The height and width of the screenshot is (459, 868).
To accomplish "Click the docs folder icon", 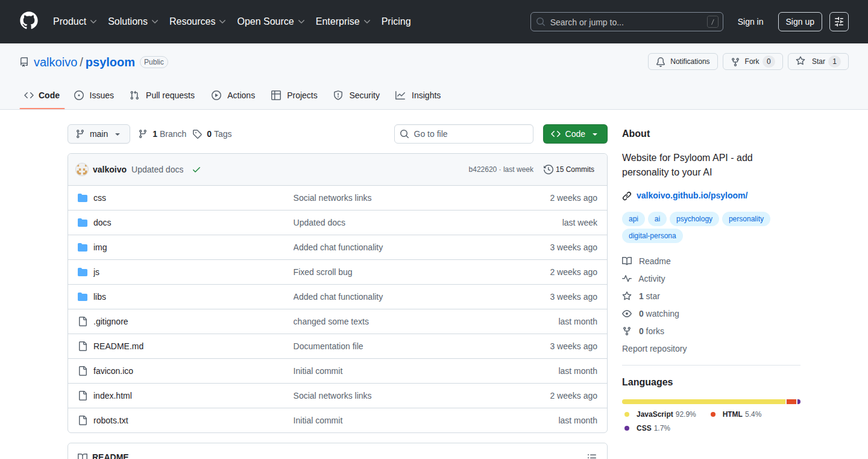I will 83,223.
